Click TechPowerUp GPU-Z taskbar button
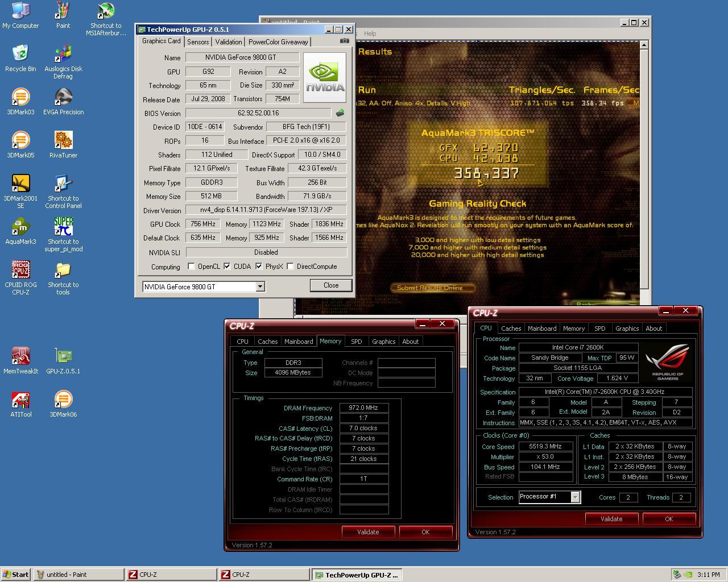728x582 pixels. 357,575
